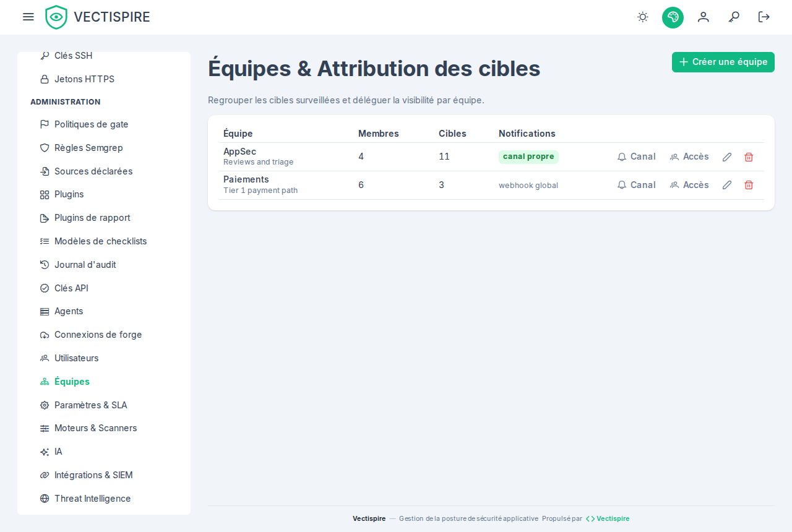Delete the AppSec team trash icon
The width and height of the screenshot is (792, 532).
(749, 157)
